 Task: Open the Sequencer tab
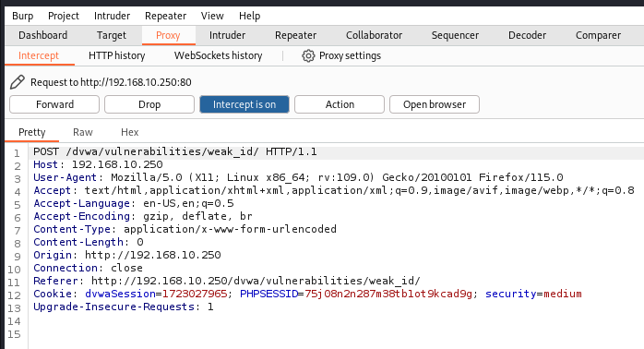point(455,35)
